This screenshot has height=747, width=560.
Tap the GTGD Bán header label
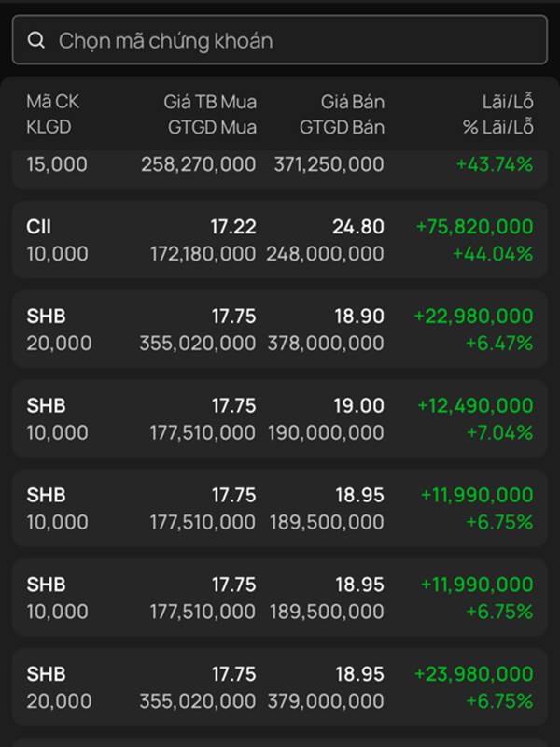click(x=342, y=127)
